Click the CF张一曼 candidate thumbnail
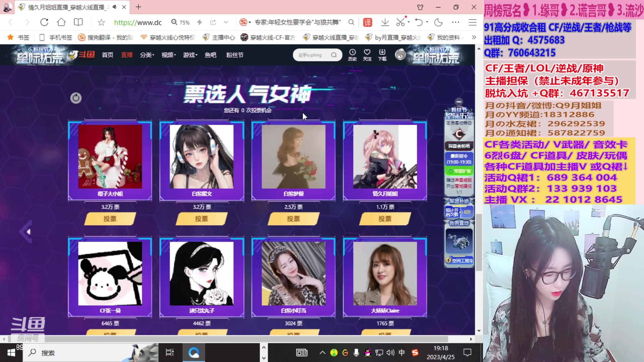Screen dimensions: 644x362 pyautogui.click(x=110, y=274)
